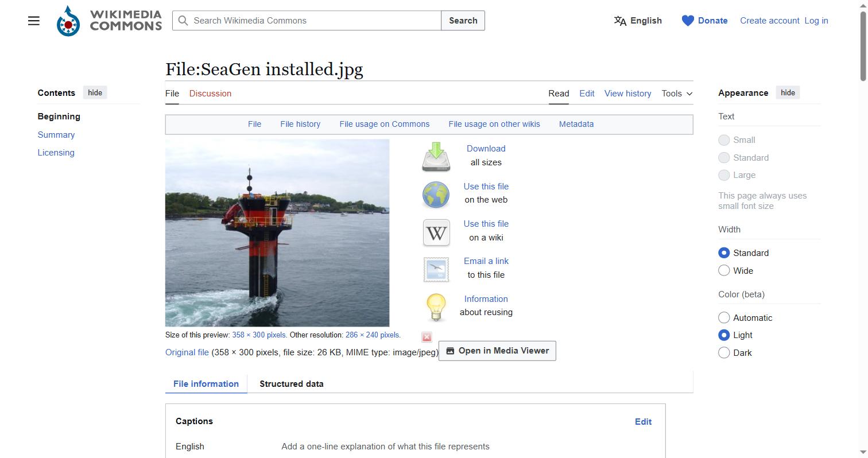Image resolution: width=868 pixels, height=458 pixels.
Task: Click the File anchor link in section bar
Action: 254,124
